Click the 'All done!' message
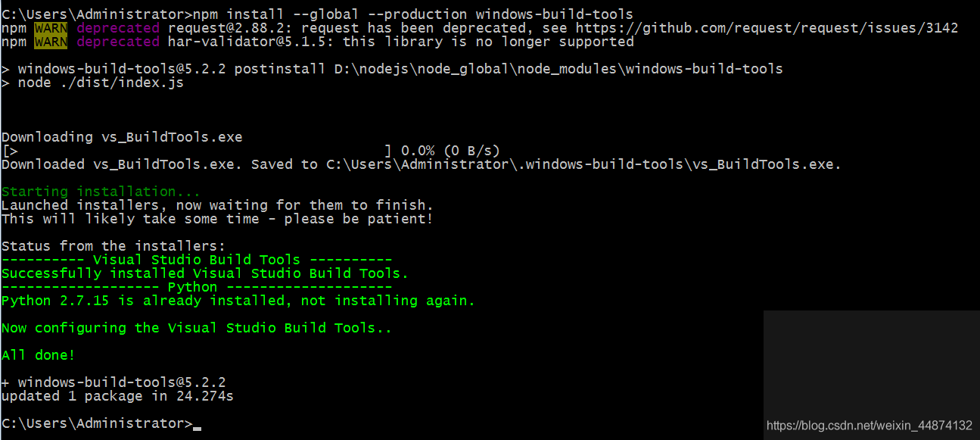This screenshot has width=980, height=440. pyautogui.click(x=39, y=355)
